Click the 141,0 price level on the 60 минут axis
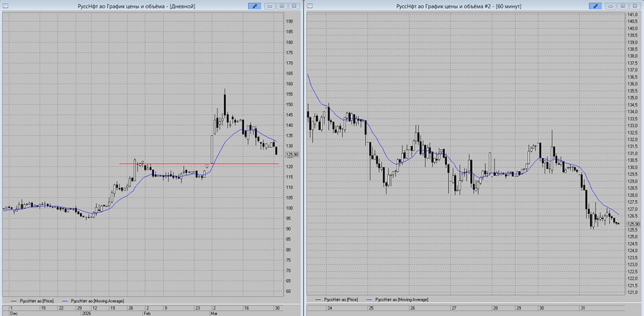Image resolution: width=644 pixels, height=316 pixels. (x=634, y=14)
